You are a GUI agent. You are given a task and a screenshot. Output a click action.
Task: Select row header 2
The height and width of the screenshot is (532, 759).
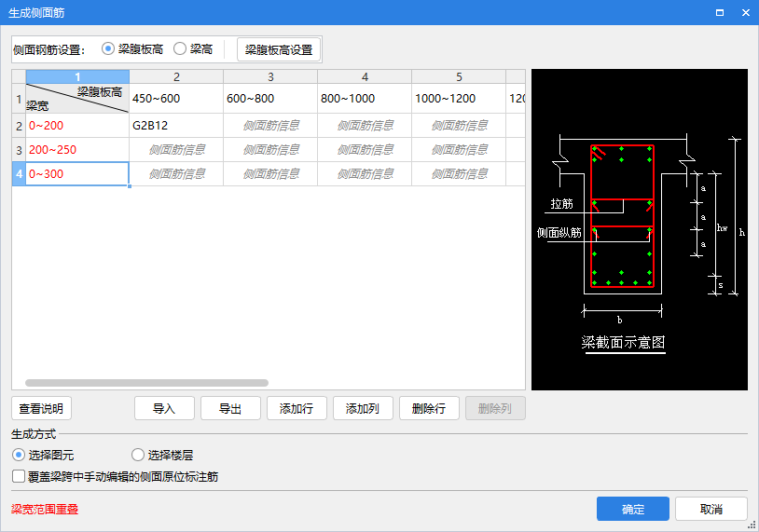click(19, 126)
